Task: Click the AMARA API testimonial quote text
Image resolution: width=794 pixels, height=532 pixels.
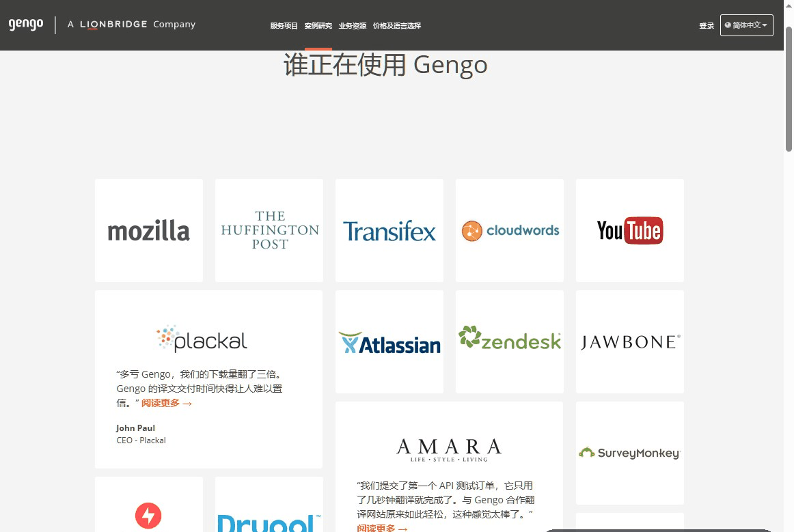Action: 446,500
